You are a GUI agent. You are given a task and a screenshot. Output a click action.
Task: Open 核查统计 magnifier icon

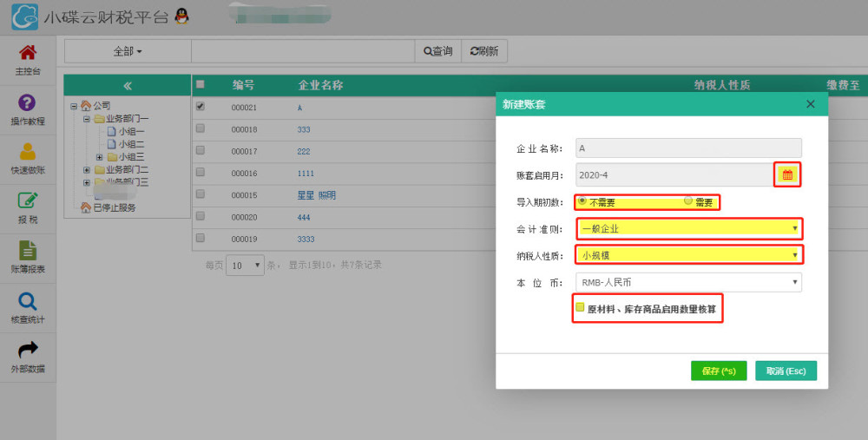pos(28,301)
